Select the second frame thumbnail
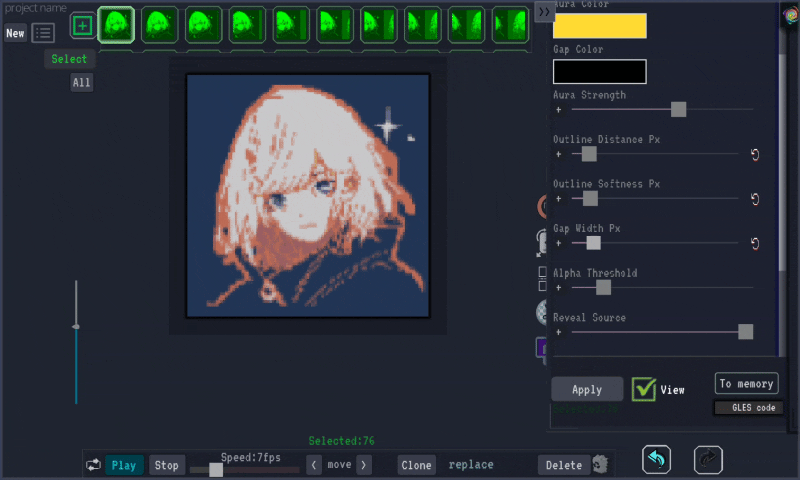The image size is (800, 480). coord(160,24)
